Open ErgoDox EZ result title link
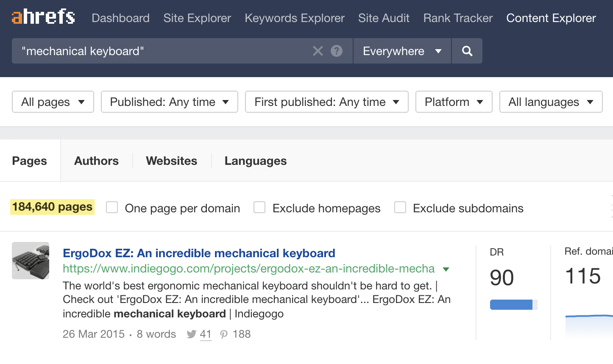The height and width of the screenshot is (364, 613). [199, 253]
